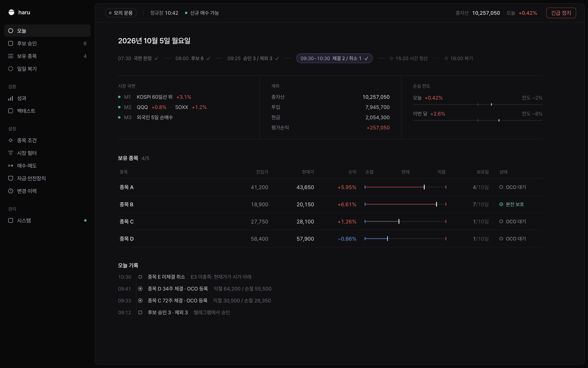Open 일일 복기 in the sidebar

(x=47, y=69)
